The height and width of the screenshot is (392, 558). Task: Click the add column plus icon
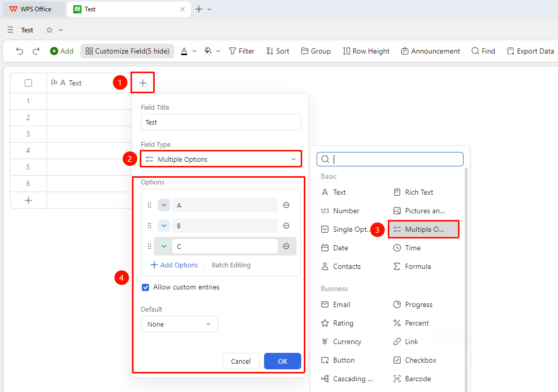tap(143, 83)
